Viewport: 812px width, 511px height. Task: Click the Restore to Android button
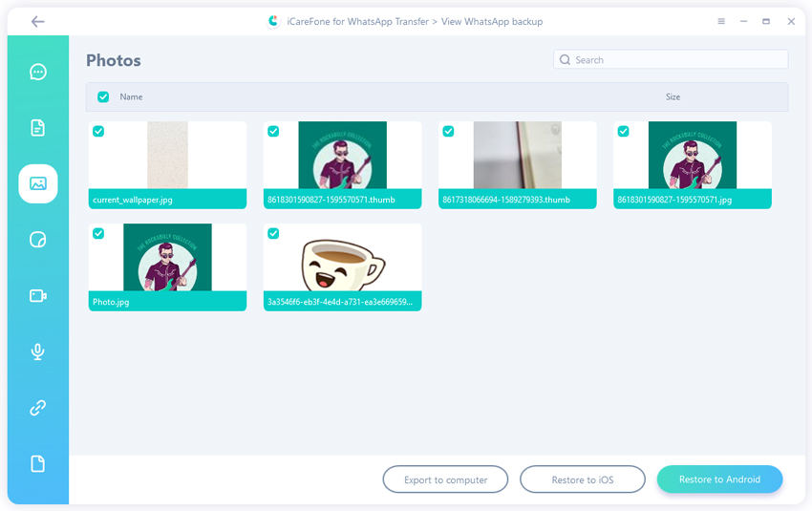[x=719, y=479]
